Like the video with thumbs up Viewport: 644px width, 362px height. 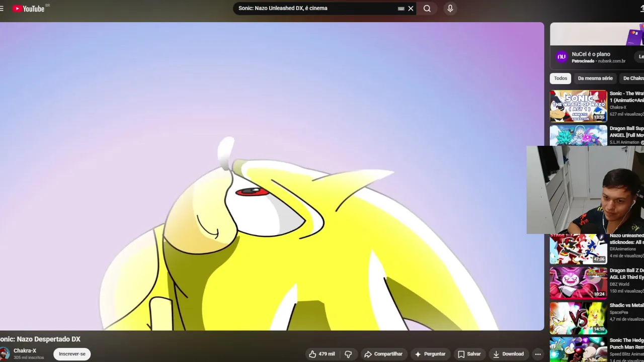click(x=321, y=354)
